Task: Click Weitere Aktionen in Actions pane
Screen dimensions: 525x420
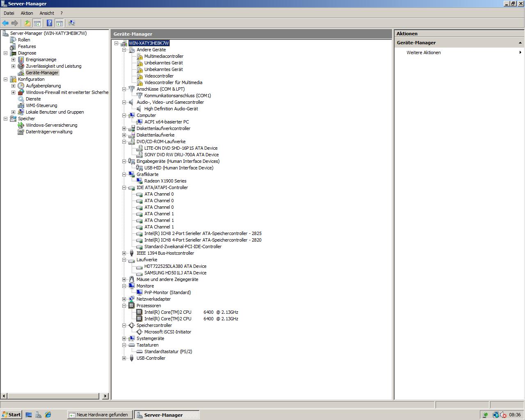Action: (424, 52)
